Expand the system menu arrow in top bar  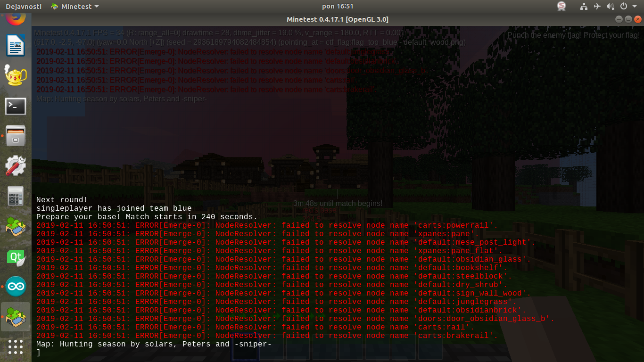634,7
